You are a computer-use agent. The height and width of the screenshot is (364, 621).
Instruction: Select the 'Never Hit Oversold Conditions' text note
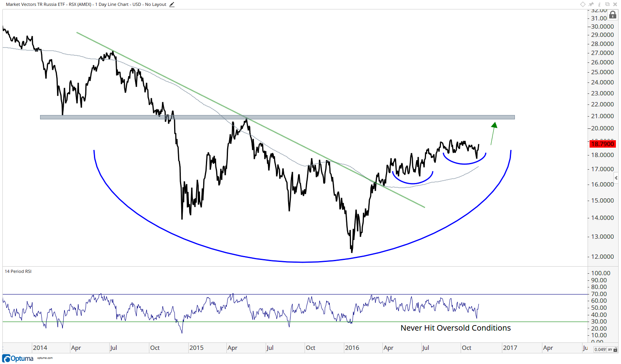456,328
